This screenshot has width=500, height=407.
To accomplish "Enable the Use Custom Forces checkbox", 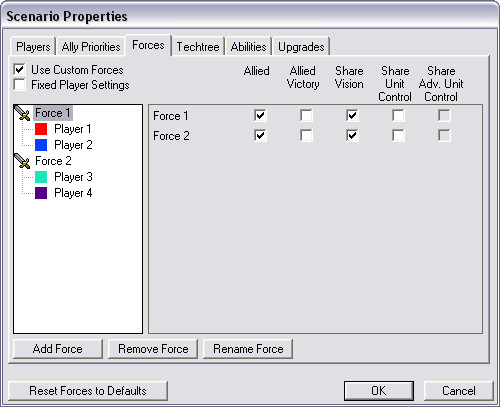I will point(20,70).
